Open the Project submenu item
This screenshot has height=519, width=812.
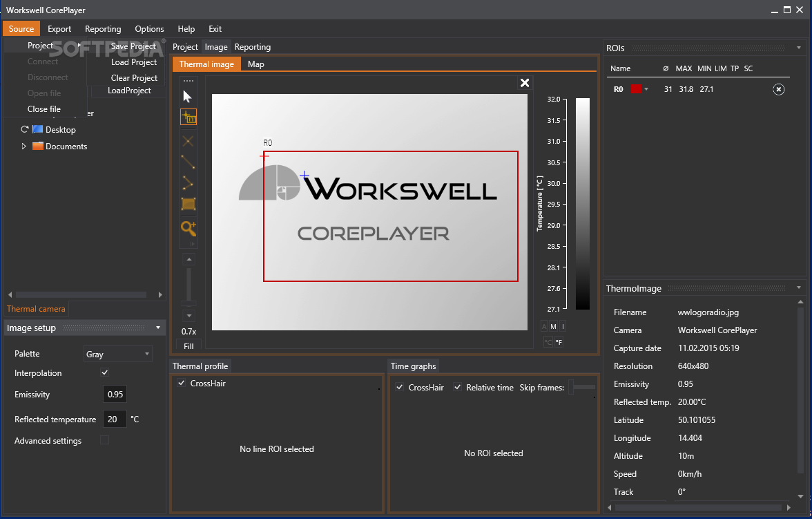pyautogui.click(x=45, y=46)
